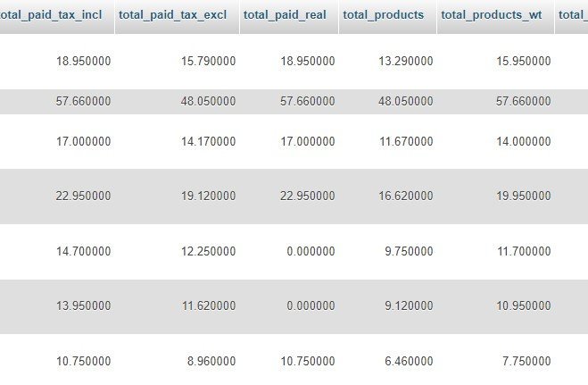Select cell 10.950000 in total_products_wt
Viewport: 588px width, 385px height.
pos(524,305)
